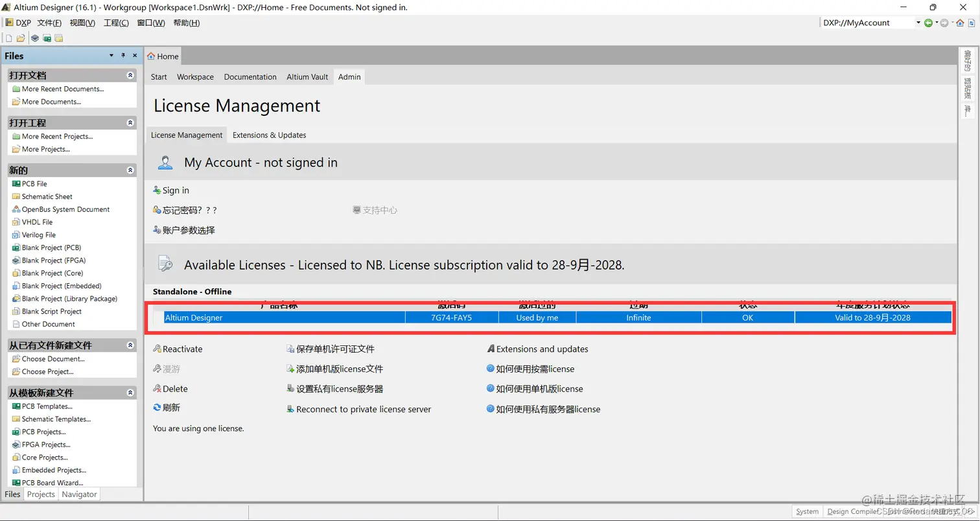This screenshot has height=521, width=980.
Task: Open More Recent Projects...
Action: point(52,136)
